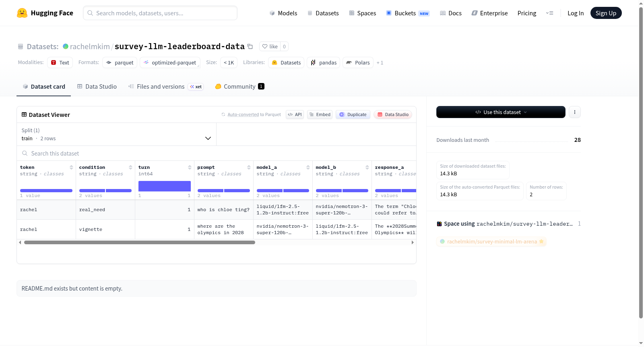Open Buckets in the top navigation

408,13
